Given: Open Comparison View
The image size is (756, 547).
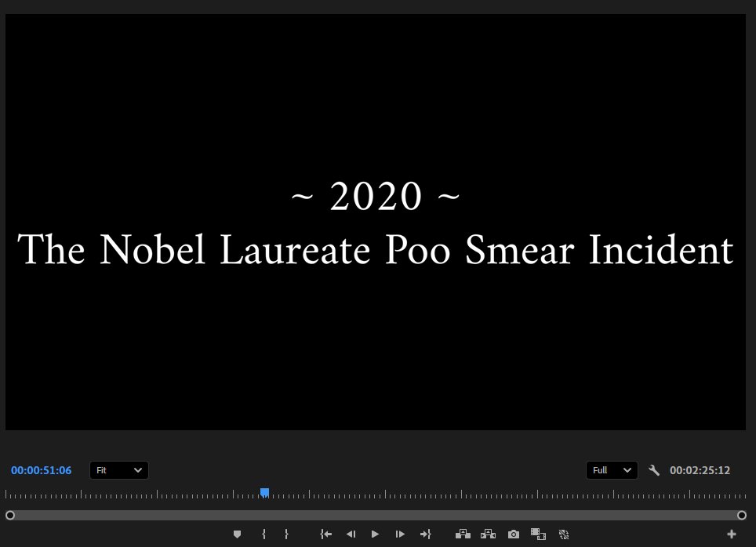Looking at the screenshot, I should (x=539, y=534).
